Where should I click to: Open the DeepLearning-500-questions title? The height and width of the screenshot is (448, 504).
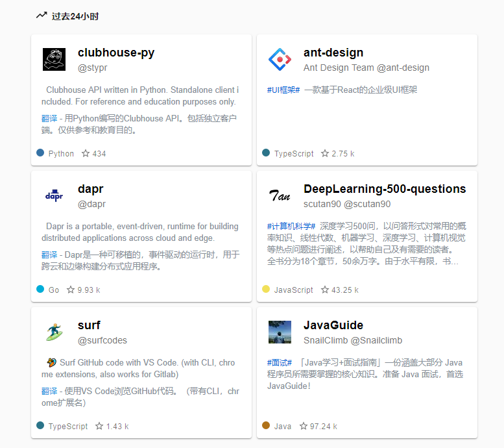pos(385,189)
